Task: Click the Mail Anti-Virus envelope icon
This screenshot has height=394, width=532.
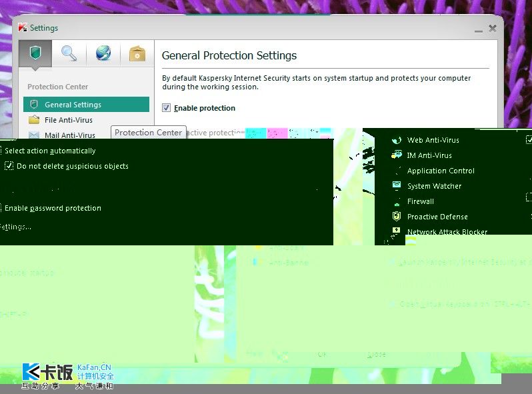Action: tap(34, 135)
